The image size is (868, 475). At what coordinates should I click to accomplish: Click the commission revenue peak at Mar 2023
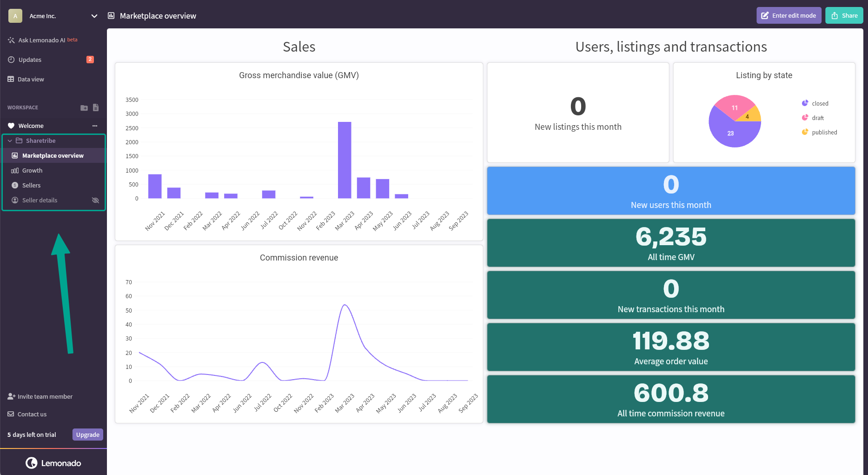coord(345,305)
